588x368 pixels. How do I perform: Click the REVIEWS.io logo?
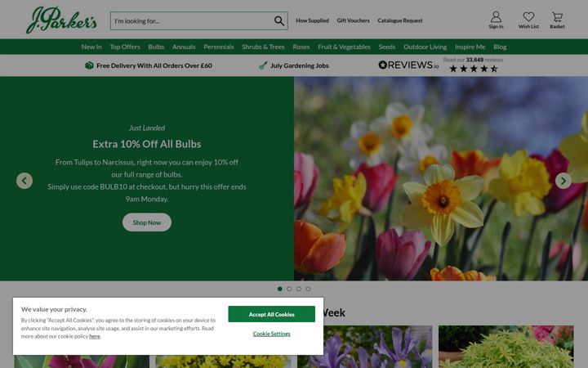coord(408,65)
